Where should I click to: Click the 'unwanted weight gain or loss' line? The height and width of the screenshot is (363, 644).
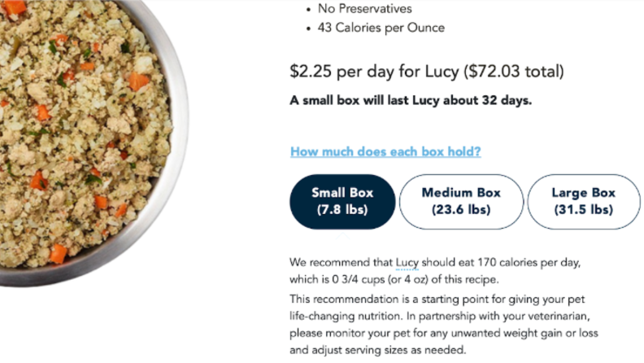click(x=444, y=333)
